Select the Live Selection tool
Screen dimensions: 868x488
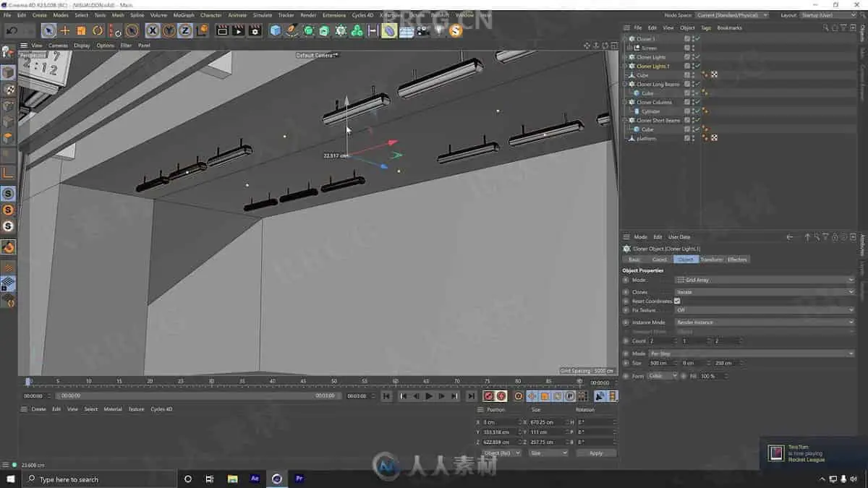point(48,30)
